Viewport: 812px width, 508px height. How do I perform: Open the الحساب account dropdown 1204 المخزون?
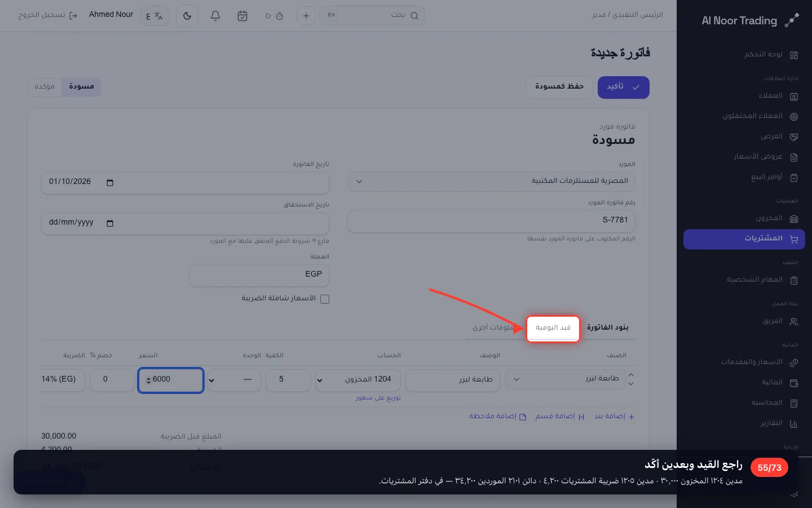(358, 380)
